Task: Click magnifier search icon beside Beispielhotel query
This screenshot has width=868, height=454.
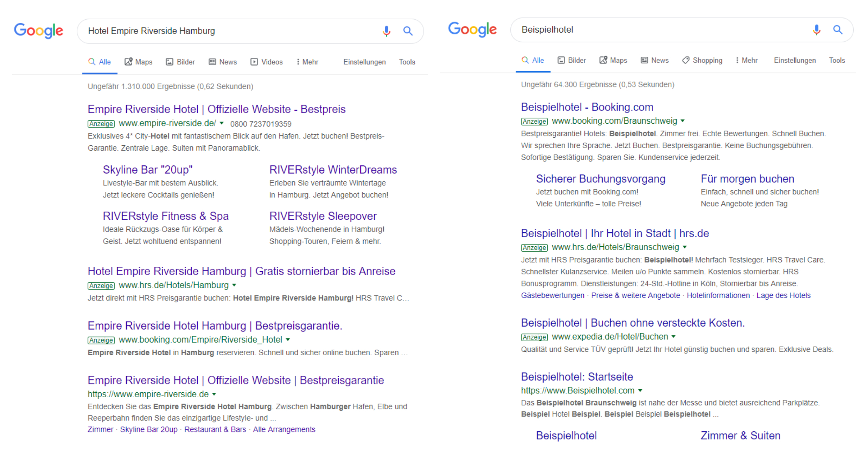Action: click(838, 30)
